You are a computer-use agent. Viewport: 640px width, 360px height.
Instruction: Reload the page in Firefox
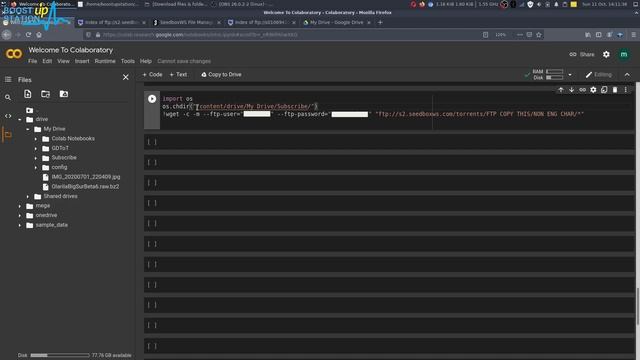tap(28, 35)
